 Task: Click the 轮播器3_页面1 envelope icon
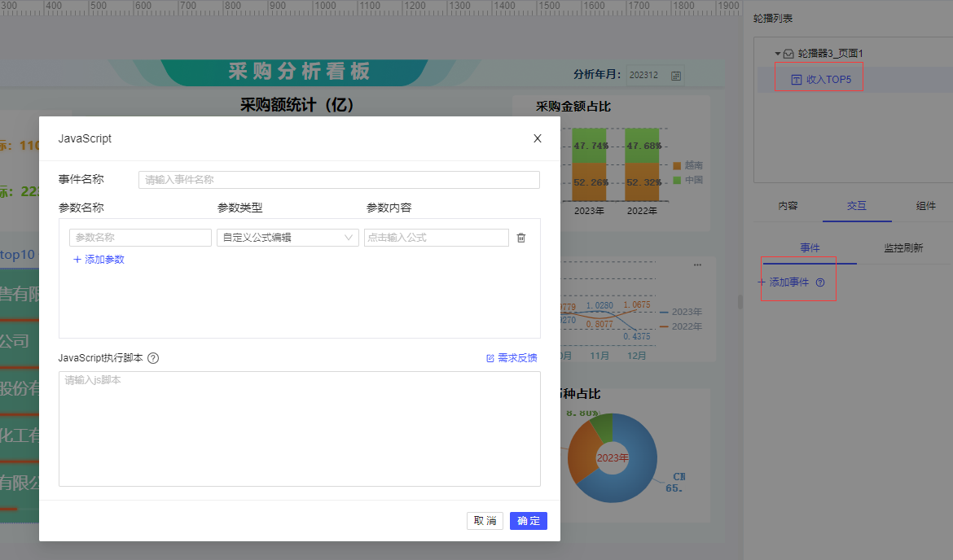tap(788, 54)
